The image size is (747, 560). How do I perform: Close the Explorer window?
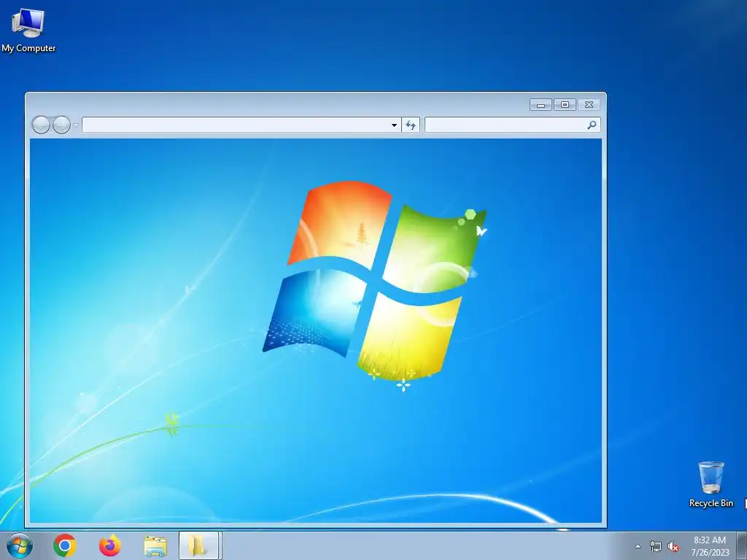[x=589, y=105]
